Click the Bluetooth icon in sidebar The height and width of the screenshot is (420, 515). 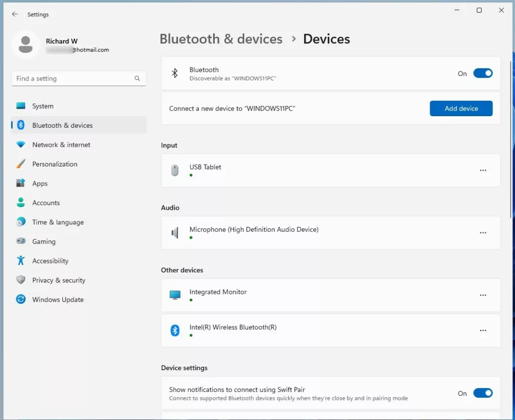tap(21, 125)
